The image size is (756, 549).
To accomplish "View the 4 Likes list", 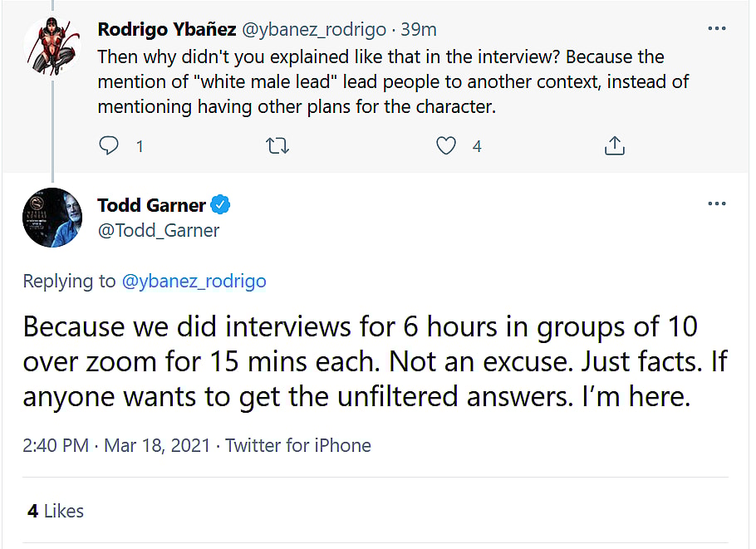I will (x=56, y=511).
